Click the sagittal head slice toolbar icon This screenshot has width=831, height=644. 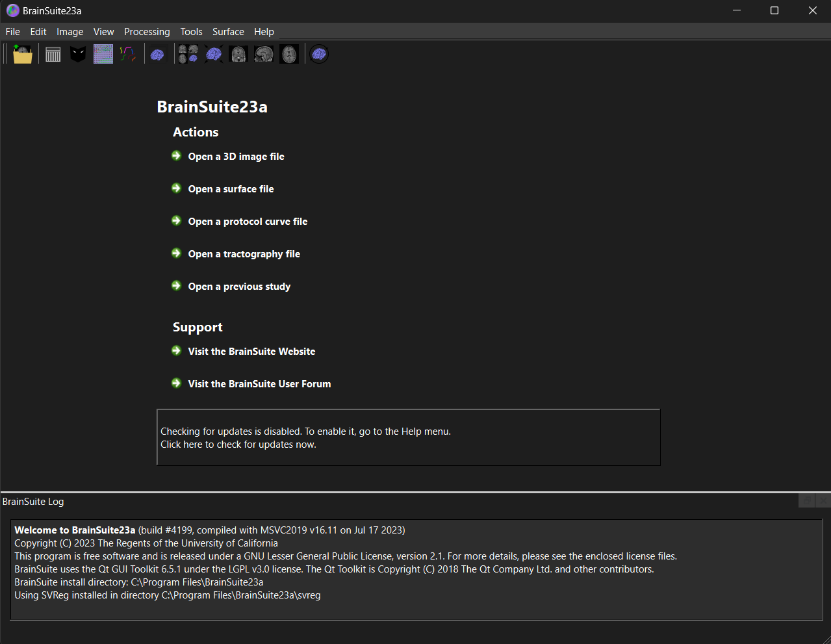pyautogui.click(x=264, y=54)
